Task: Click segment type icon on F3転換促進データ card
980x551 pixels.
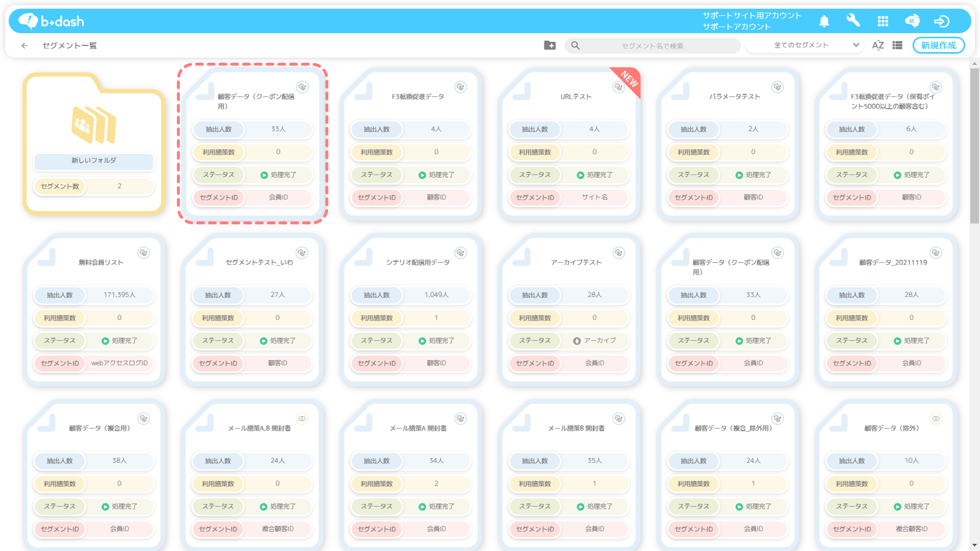Action: pyautogui.click(x=461, y=87)
